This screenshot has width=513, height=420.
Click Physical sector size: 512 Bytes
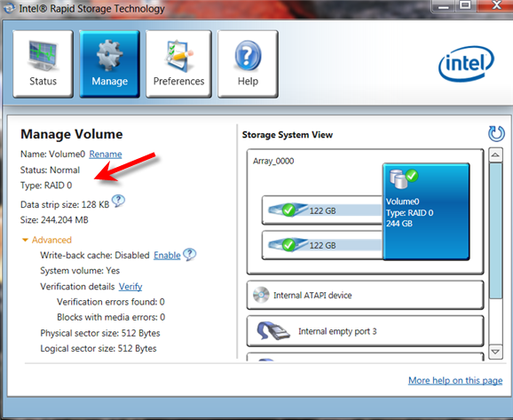click(100, 333)
